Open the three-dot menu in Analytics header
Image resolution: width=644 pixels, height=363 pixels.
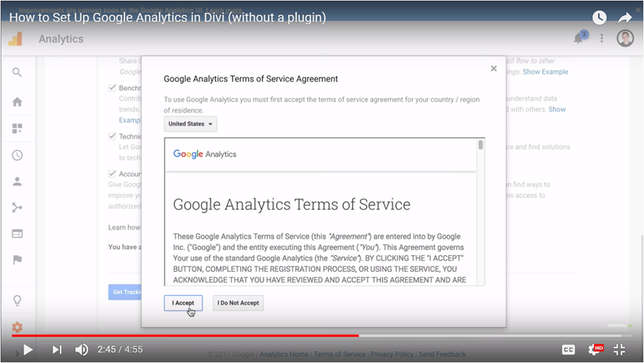(602, 38)
